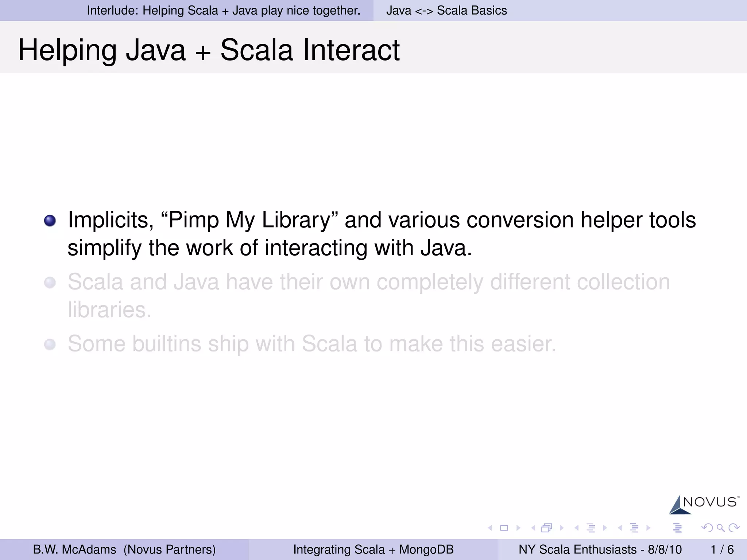Click the go-back undo arrow icon
Image resolution: width=747 pixels, height=560 pixels.
707,528
